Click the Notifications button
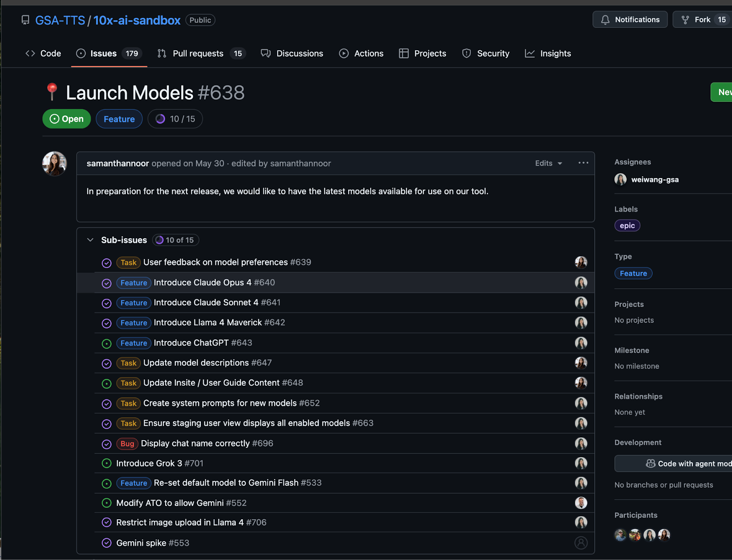 [x=630, y=20]
